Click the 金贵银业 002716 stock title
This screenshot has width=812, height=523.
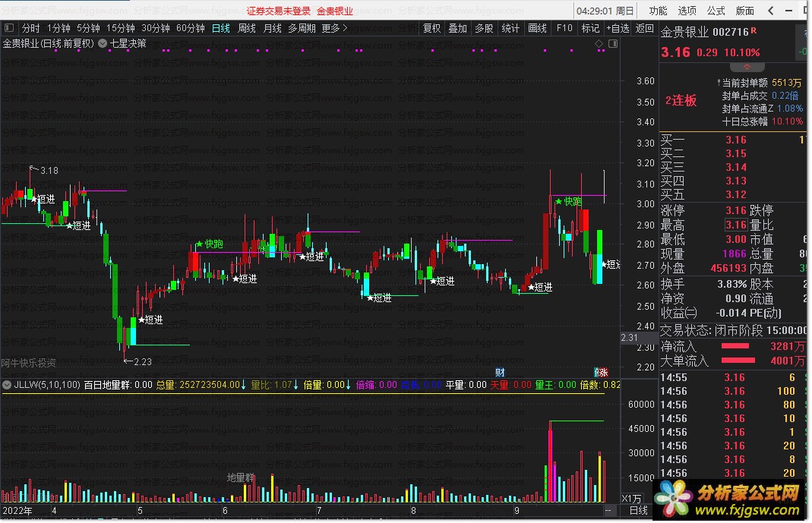pyautogui.click(x=709, y=32)
